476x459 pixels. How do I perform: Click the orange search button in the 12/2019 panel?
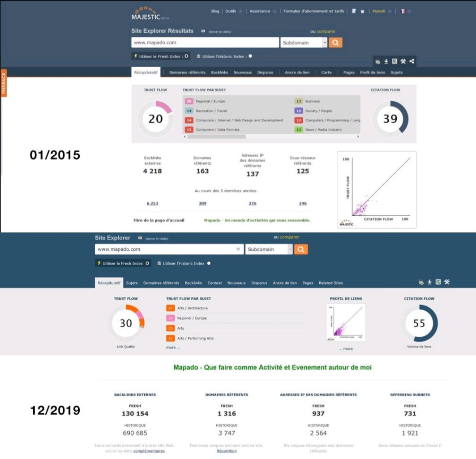click(301, 249)
